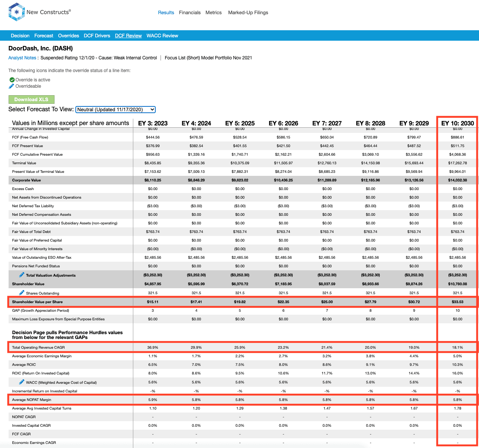
Task: Click the Invested Capital CAGR row label
Action: click(x=31, y=426)
